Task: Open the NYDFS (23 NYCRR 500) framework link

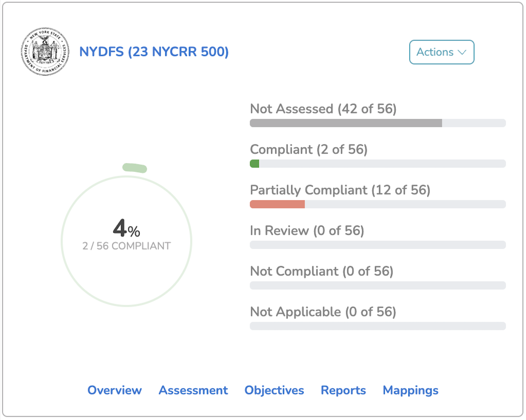Action: pyautogui.click(x=154, y=52)
